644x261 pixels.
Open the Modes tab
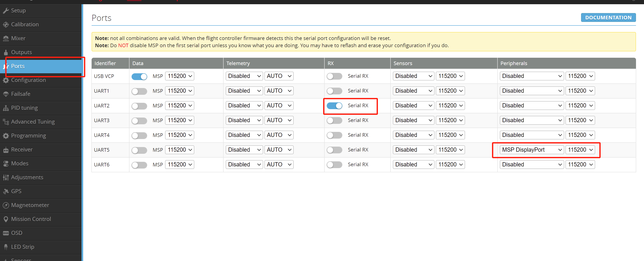tap(41, 163)
